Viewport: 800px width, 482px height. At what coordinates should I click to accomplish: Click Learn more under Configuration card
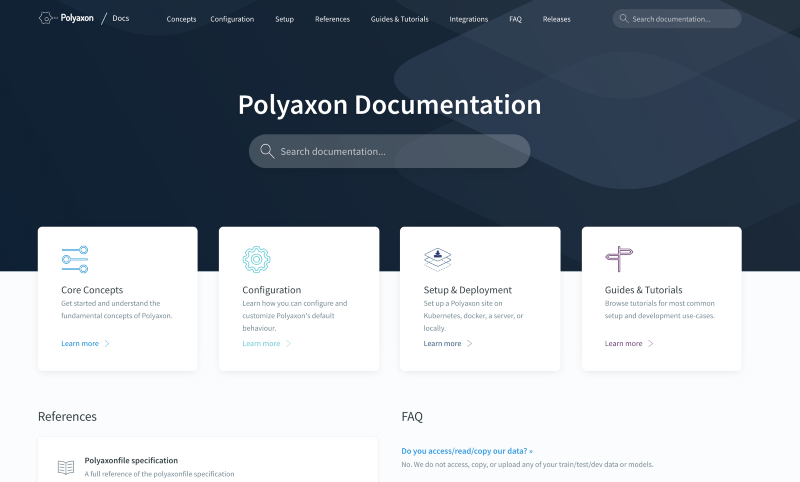261,343
